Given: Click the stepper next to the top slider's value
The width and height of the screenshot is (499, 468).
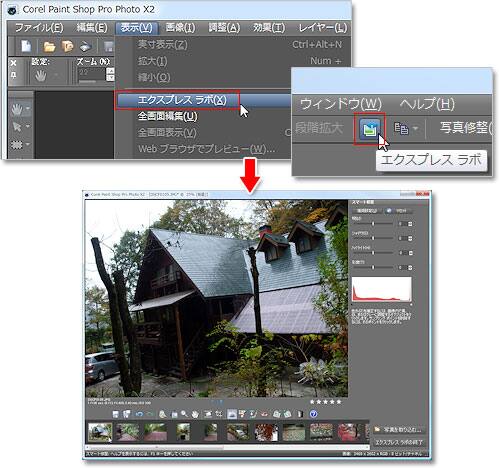Looking at the screenshot, I should pyautogui.click(x=410, y=224).
